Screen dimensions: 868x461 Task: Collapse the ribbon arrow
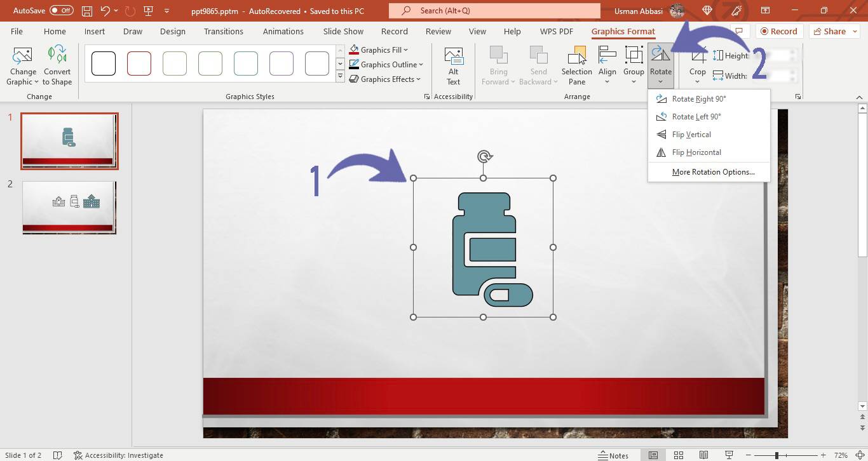(859, 97)
